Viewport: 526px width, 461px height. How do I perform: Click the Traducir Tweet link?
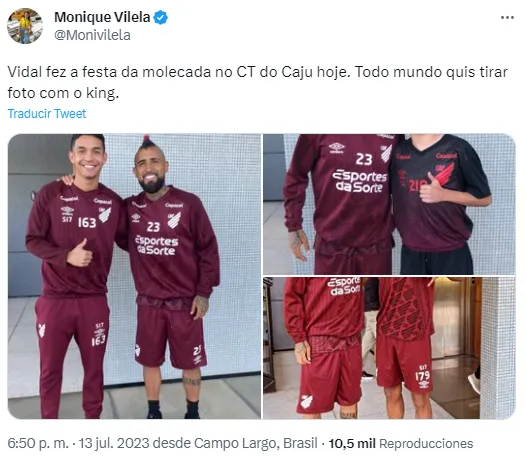[x=47, y=114]
